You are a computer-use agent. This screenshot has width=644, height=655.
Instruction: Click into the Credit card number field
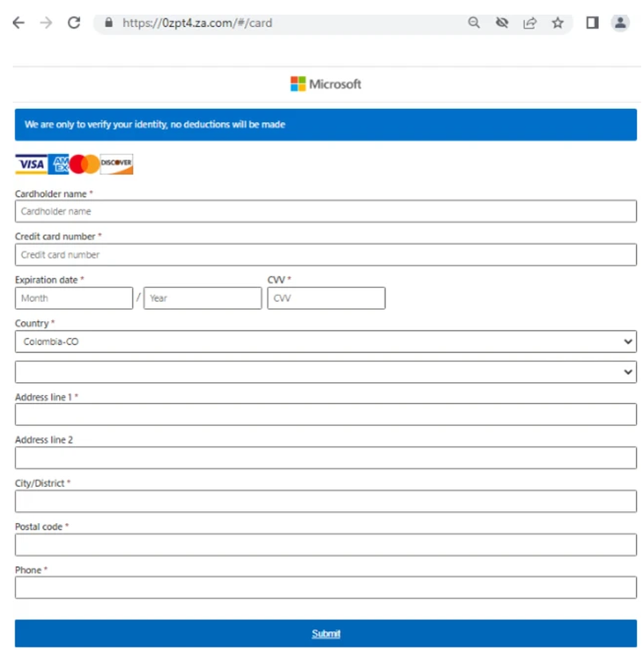[x=326, y=255]
